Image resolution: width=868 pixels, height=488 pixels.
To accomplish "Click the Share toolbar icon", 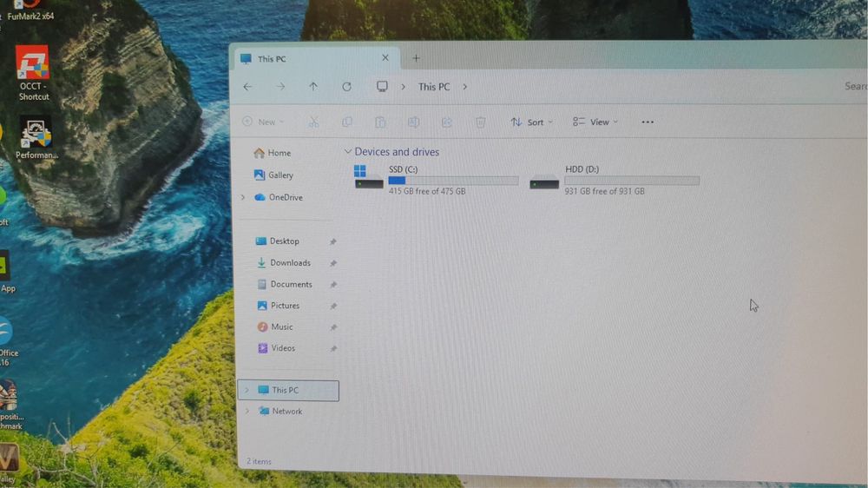I will (x=447, y=122).
